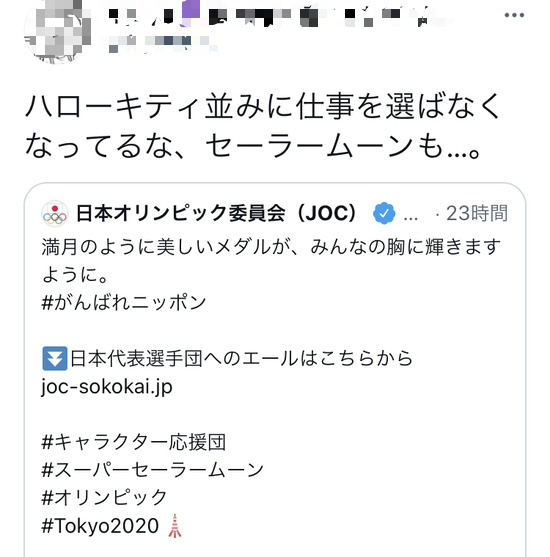Viewport: 550px width, 557px height.
Task: Click the blue down-arrow emoji
Action: (55, 358)
